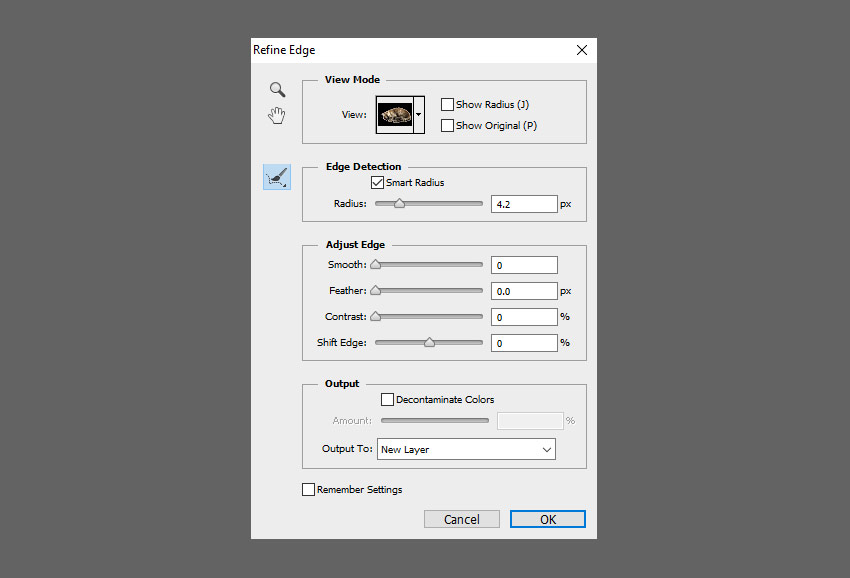Activate the Refine Radius brush tool
This screenshot has height=578, width=850.
[277, 177]
